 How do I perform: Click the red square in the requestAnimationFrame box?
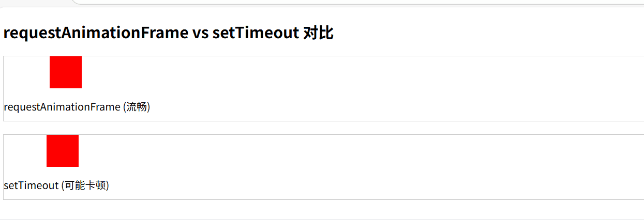66,72
